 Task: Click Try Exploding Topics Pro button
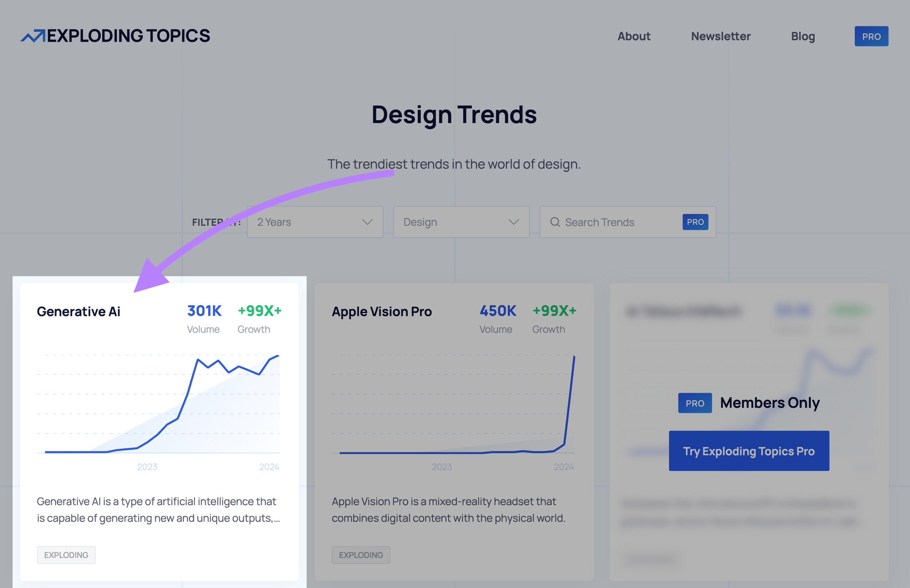749,450
